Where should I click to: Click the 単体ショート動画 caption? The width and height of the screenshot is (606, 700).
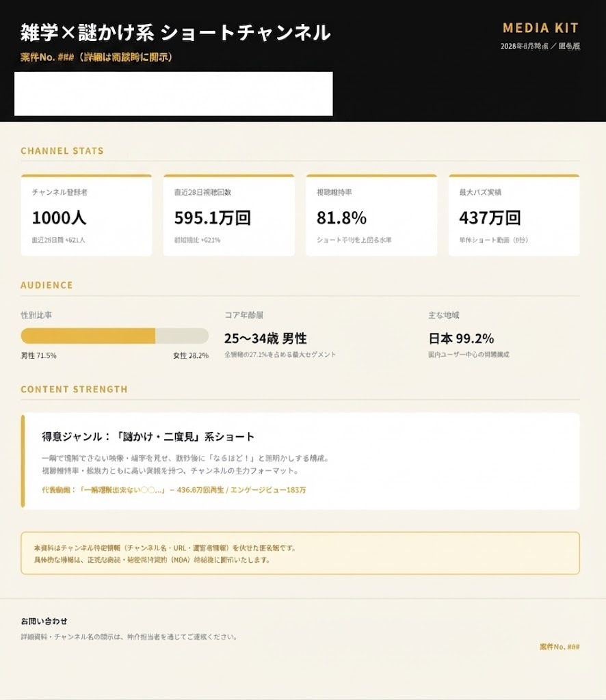tap(493, 240)
